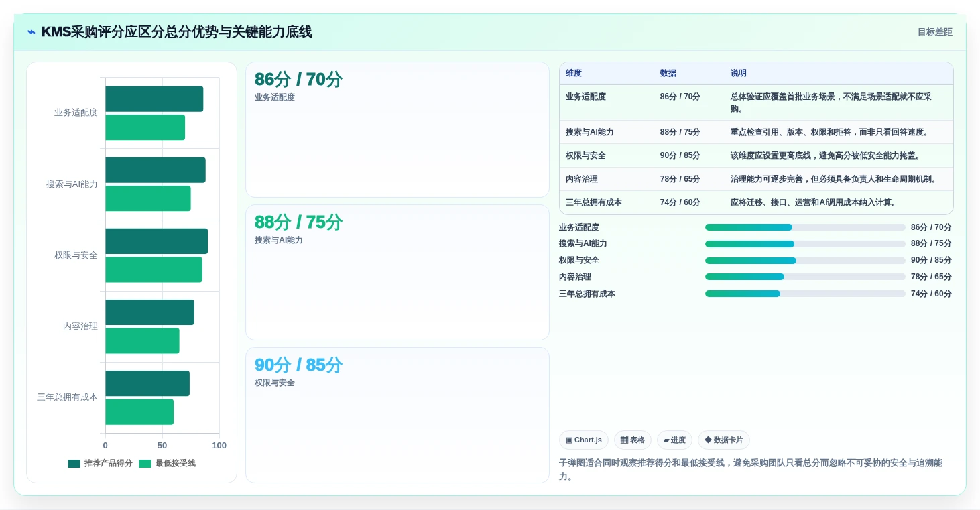This screenshot has height=510, width=980.
Task: Click the 搜索与AI能力 progress bar
Action: click(805, 244)
